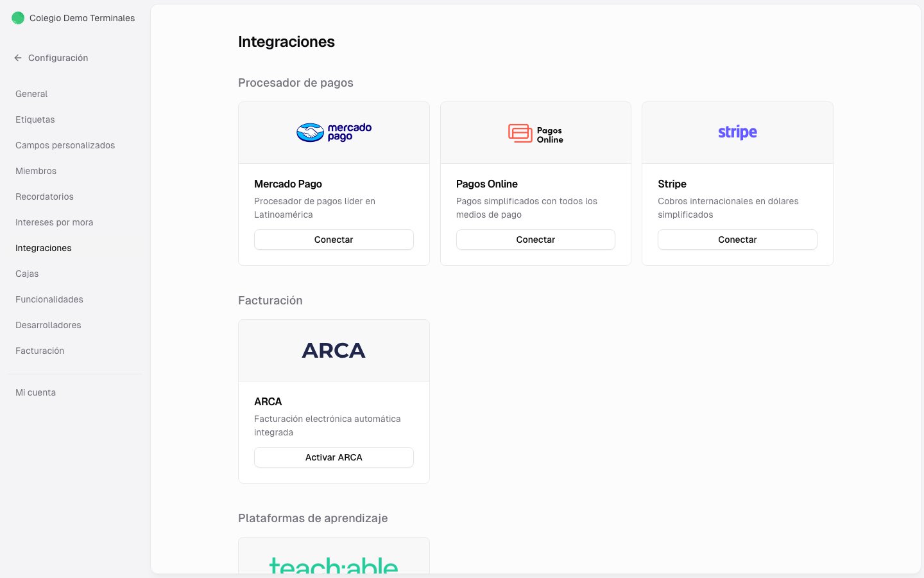The image size is (924, 578).
Task: Click the Facturación section heading
Action: pyautogui.click(x=270, y=301)
